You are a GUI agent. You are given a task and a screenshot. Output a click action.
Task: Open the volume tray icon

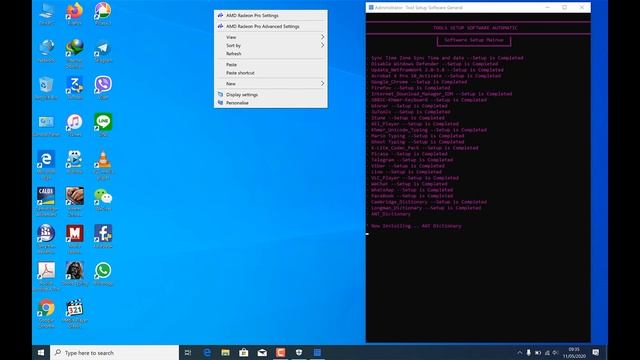pos(556,353)
